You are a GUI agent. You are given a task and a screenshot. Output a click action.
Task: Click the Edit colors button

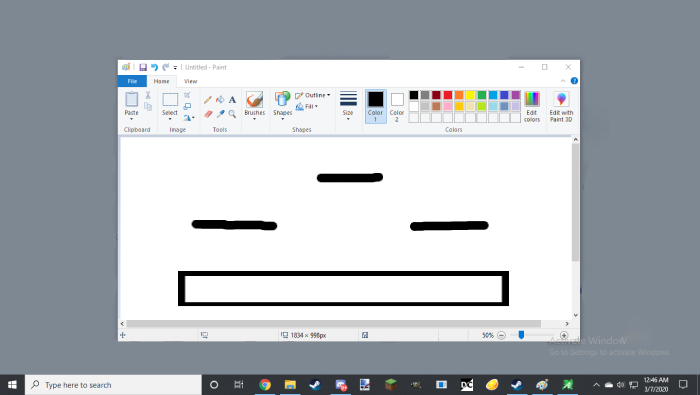[532, 106]
